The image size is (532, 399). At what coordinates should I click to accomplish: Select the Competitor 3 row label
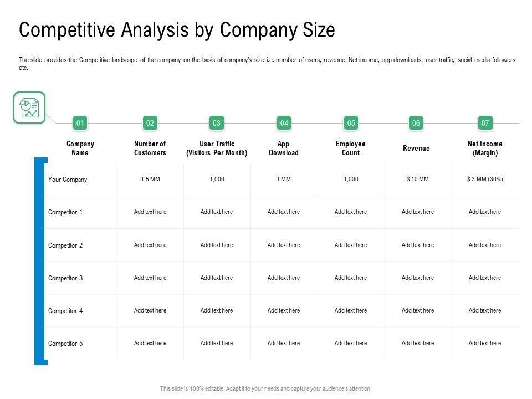65,278
